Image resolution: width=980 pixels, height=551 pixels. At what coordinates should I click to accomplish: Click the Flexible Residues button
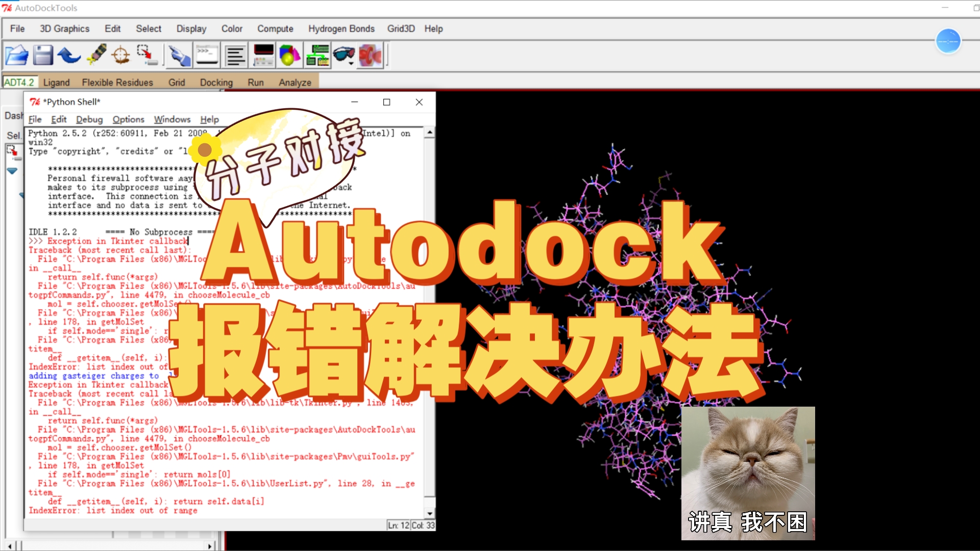point(117,82)
